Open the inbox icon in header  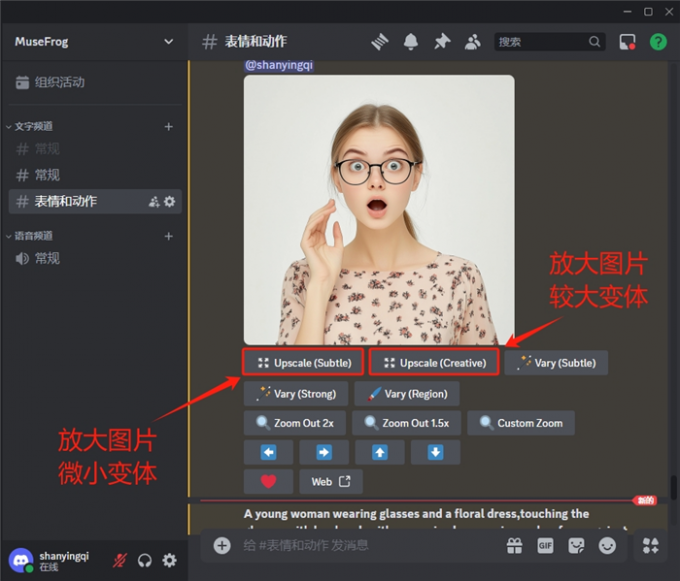[627, 42]
